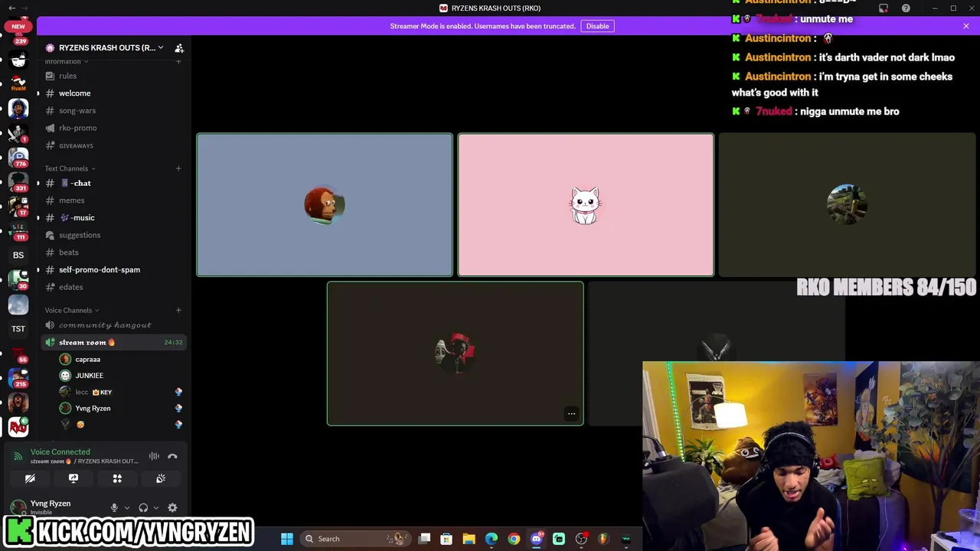980x551 pixels.
Task: Open self-promo-dont-spam channel
Action: point(113,269)
